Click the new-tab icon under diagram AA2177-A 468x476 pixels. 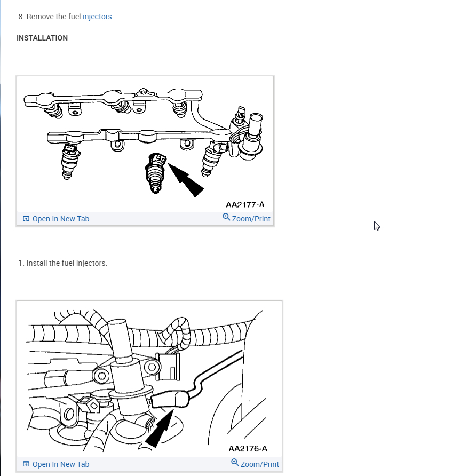click(26, 219)
